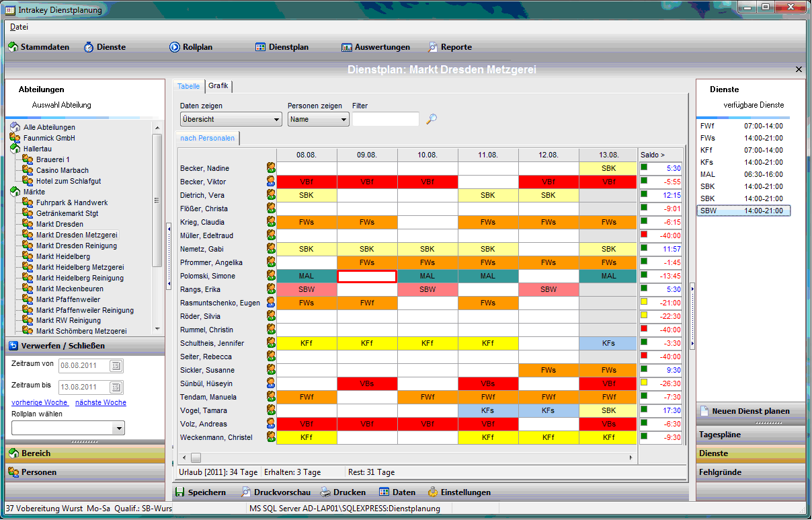Open Rollplan toolbar icon
812x520 pixels.
175,47
